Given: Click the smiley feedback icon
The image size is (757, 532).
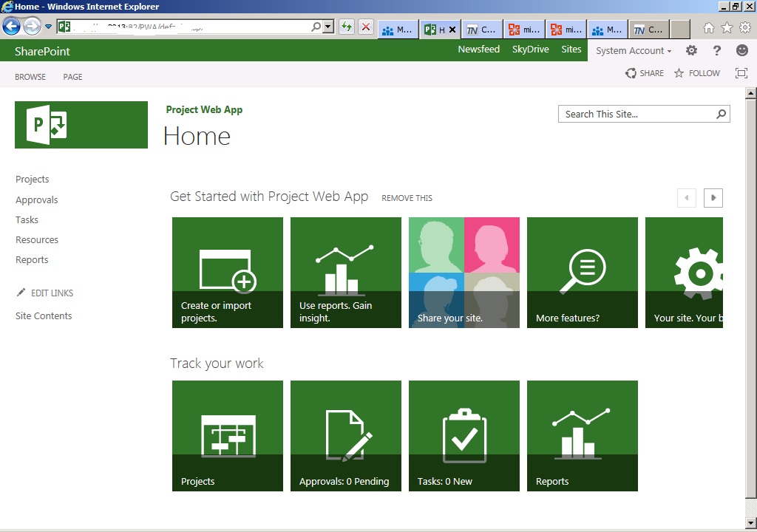Looking at the screenshot, I should (x=742, y=50).
